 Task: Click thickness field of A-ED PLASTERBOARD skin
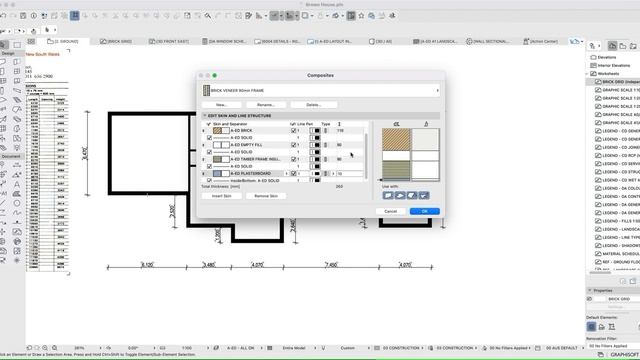tap(349, 173)
